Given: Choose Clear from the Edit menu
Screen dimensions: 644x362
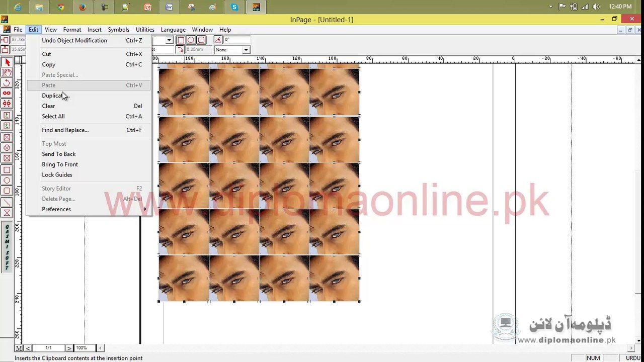Looking at the screenshot, I should point(89,106).
